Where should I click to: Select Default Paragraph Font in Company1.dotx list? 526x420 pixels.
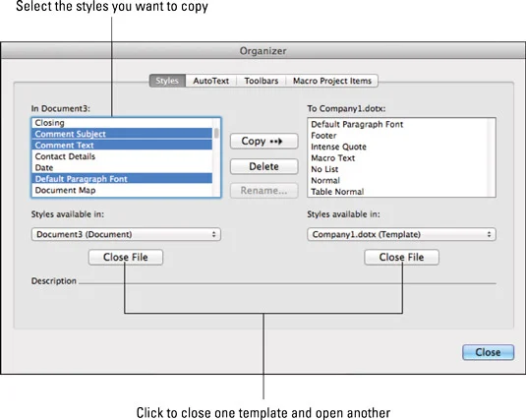[x=398, y=124]
